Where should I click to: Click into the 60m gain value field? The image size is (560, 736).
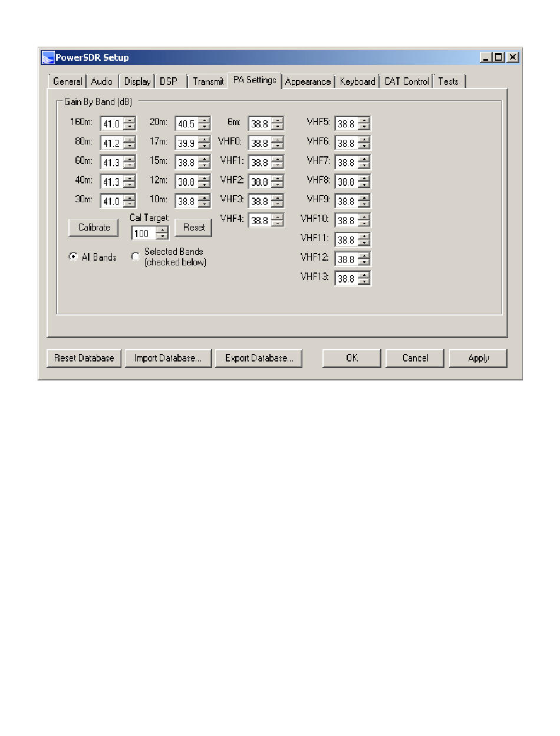pos(113,162)
